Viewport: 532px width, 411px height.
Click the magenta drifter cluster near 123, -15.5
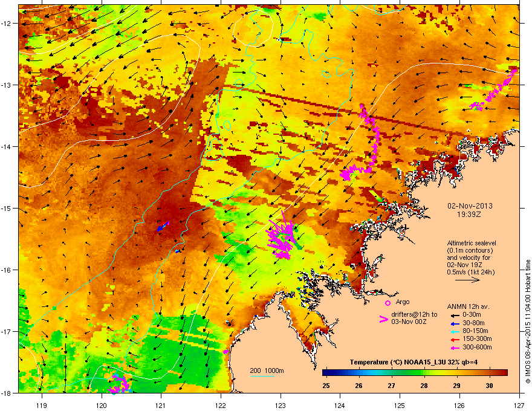tap(281, 236)
